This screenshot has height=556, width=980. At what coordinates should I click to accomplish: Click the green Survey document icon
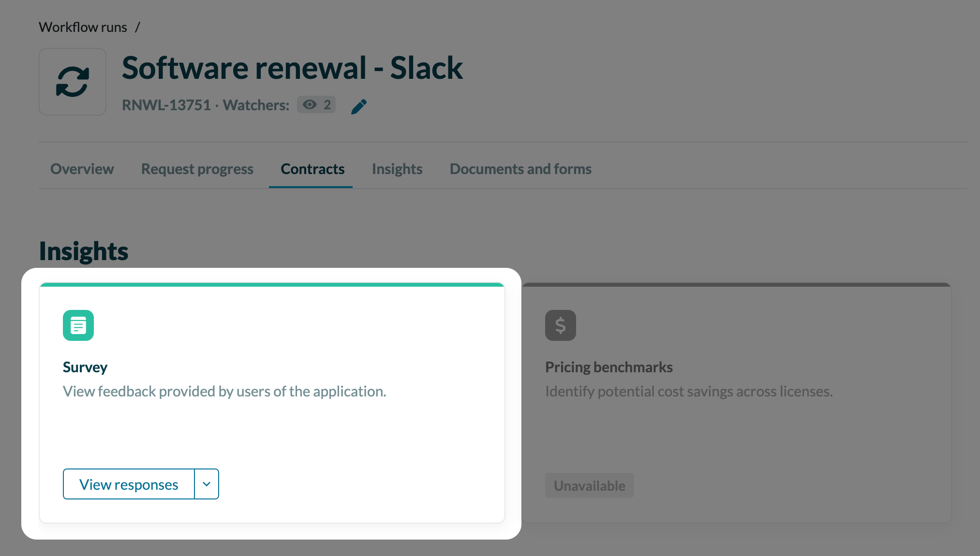tap(78, 325)
